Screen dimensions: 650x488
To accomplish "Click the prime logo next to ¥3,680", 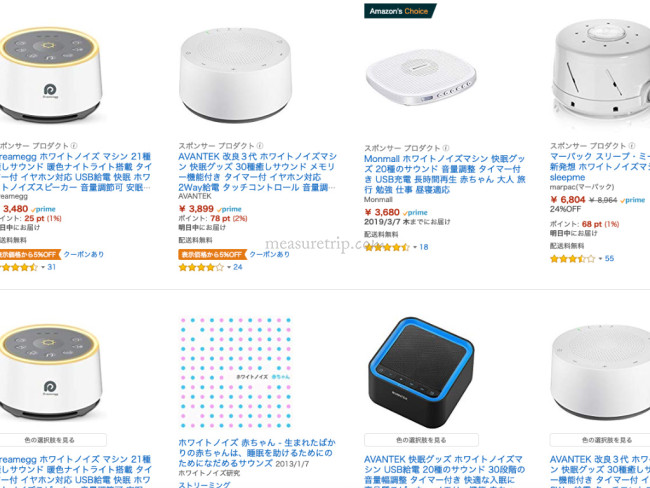I will coord(415,212).
